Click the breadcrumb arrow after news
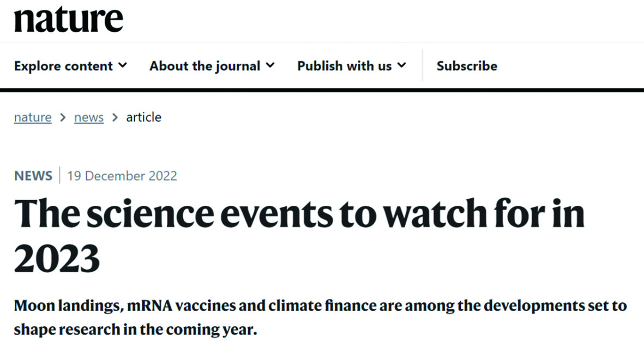 [x=115, y=118]
